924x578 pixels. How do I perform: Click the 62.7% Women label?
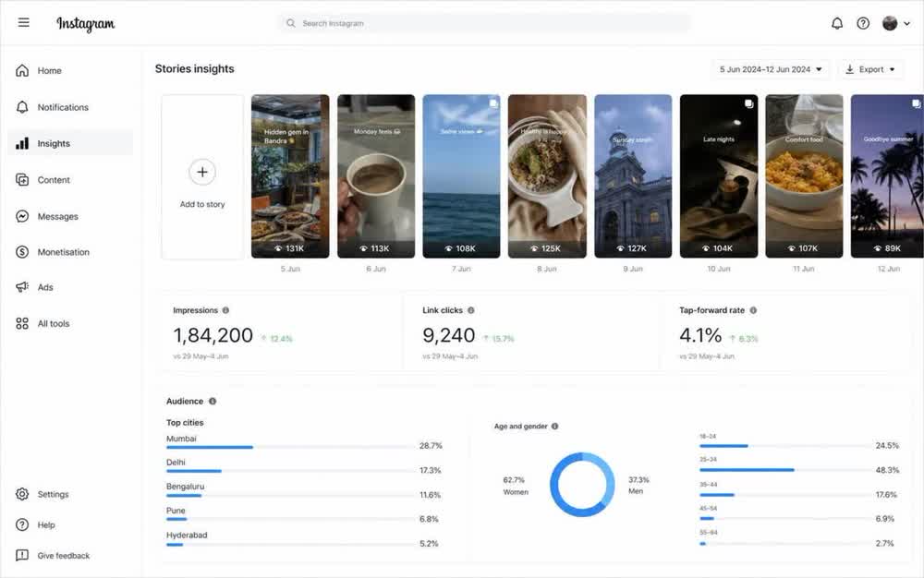coord(515,486)
